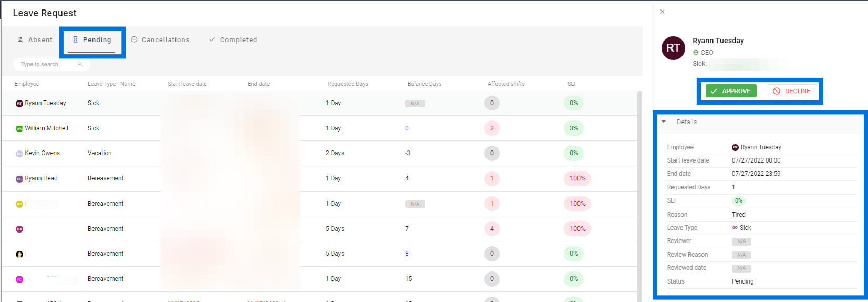This screenshot has height=302, width=868.
Task: Click Ryann Tuesday's RT avatar in the side panel
Action: (x=673, y=48)
